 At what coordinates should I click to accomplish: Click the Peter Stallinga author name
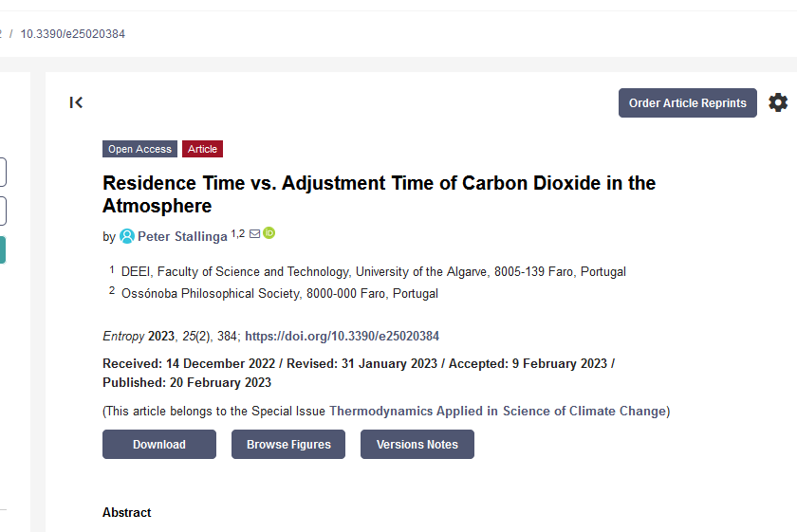click(182, 236)
